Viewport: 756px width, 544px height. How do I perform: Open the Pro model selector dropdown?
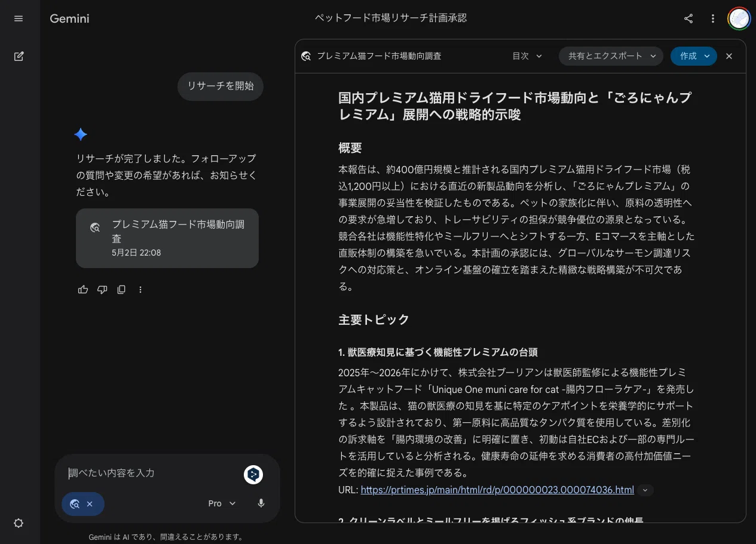pos(222,503)
